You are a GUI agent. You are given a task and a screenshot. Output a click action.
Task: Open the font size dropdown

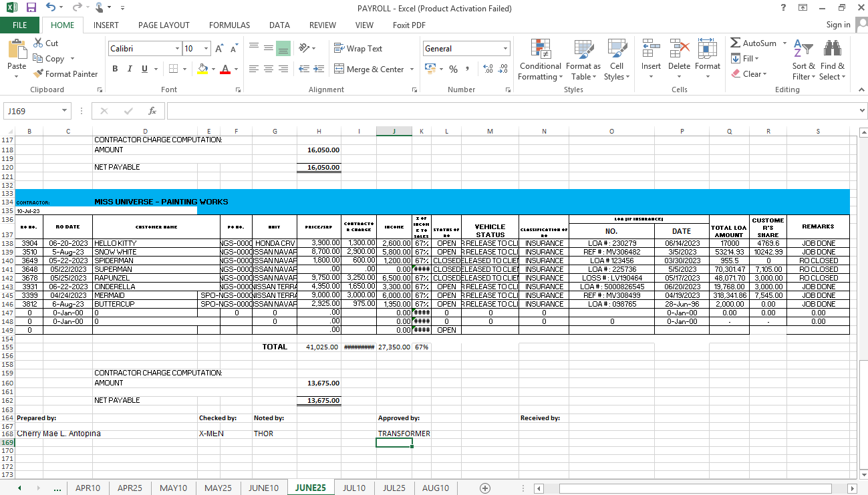click(206, 49)
